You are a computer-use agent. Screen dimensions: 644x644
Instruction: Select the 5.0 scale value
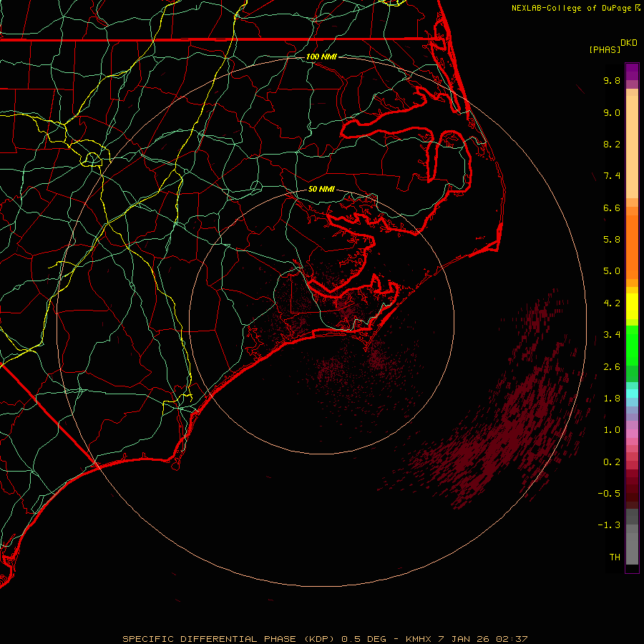click(x=612, y=271)
